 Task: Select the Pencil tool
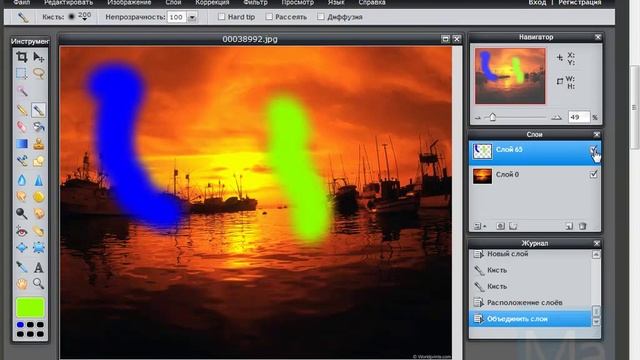click(22, 110)
